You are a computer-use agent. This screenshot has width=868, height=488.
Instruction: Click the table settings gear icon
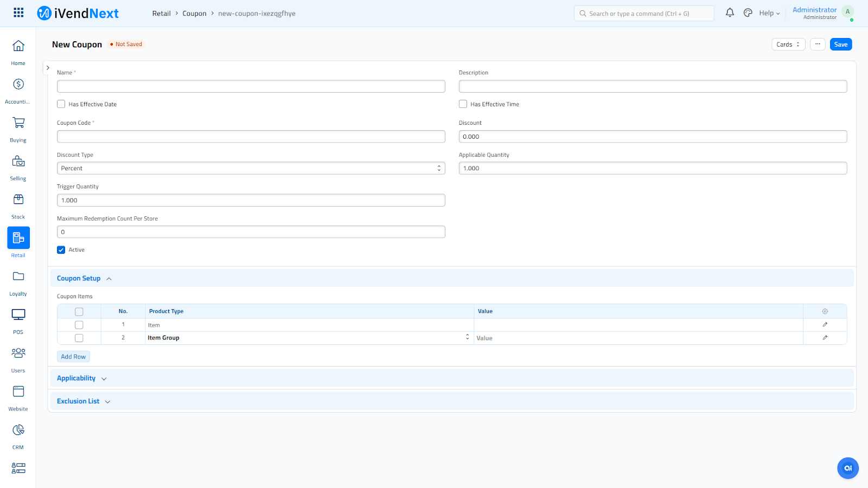tap(825, 311)
